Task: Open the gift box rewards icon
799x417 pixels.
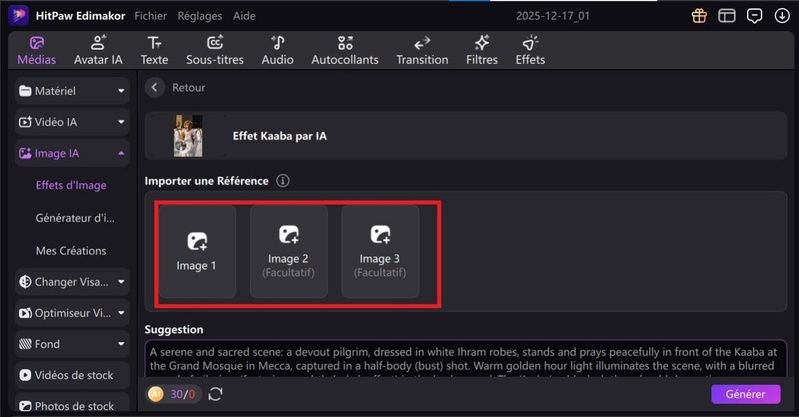Action: pyautogui.click(x=699, y=16)
